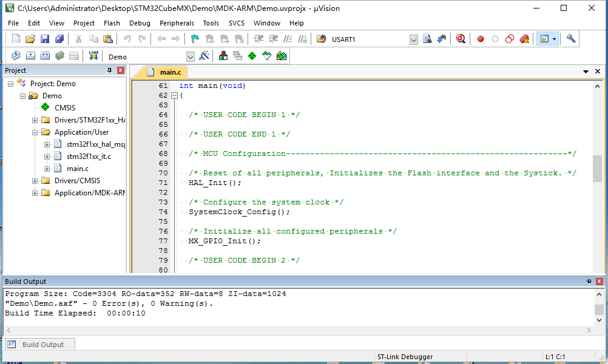Close the Build Output panel
The height and width of the screenshot is (364, 608).
[600, 281]
